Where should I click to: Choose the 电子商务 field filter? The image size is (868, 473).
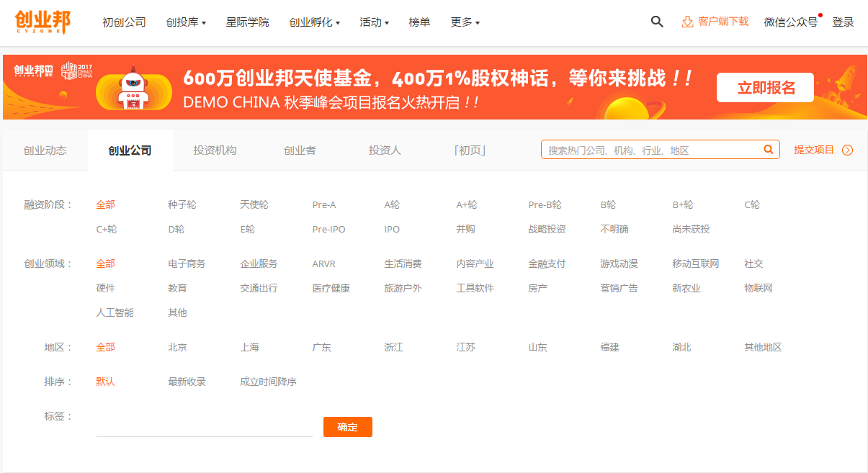point(187,263)
